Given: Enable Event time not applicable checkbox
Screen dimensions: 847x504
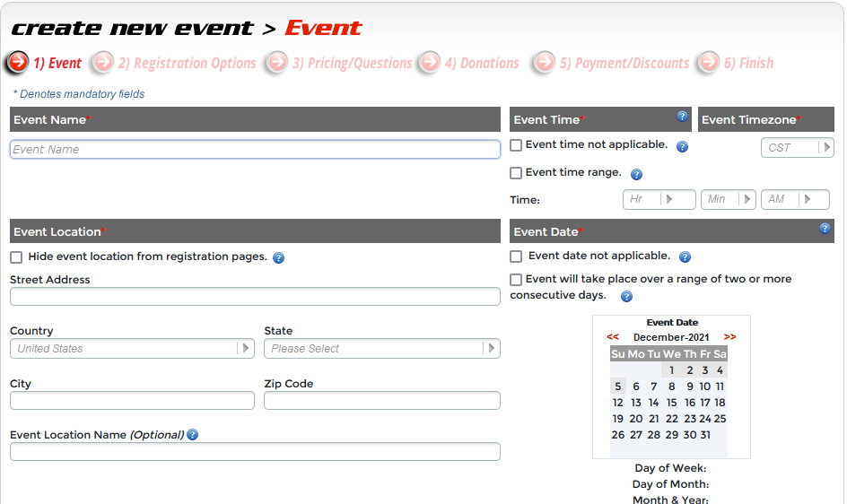Looking at the screenshot, I should click(x=516, y=145).
